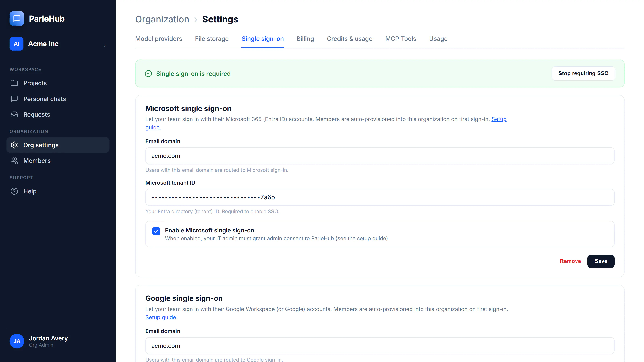Image resolution: width=644 pixels, height=362 pixels.
Task: Click the Google Email domain input field
Action: point(380,346)
